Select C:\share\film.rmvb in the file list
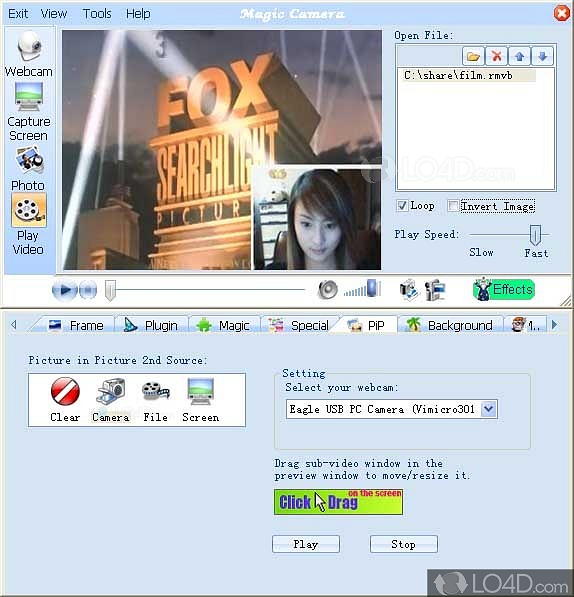Image resolution: width=574 pixels, height=597 pixels. pyautogui.click(x=469, y=75)
